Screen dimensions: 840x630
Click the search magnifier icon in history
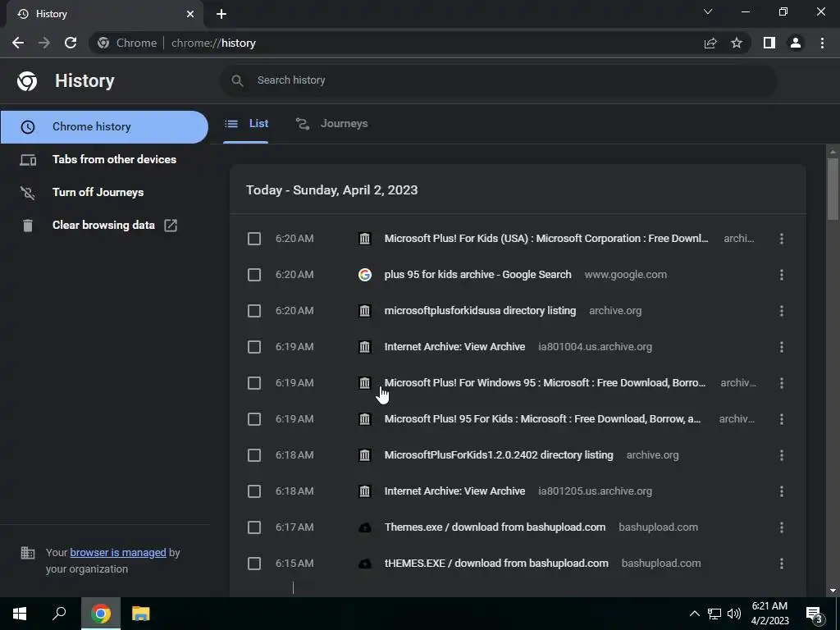237,80
